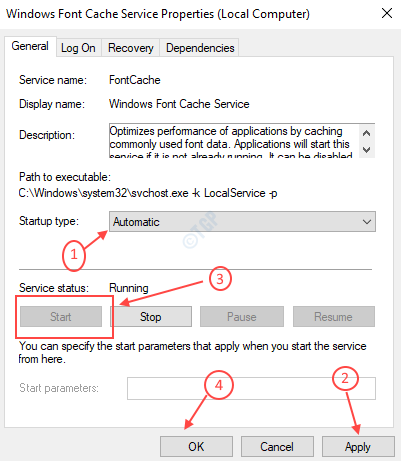
Task: Click the path to executable text
Action: 148,193
